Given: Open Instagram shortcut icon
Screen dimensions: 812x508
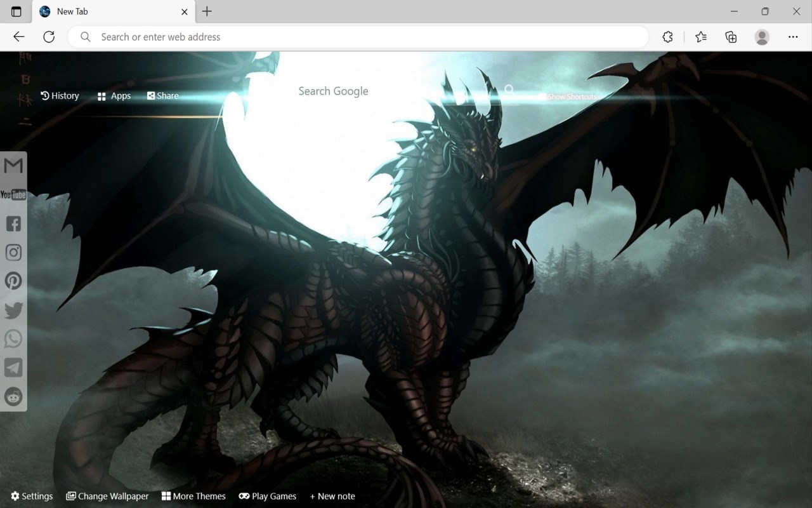Looking at the screenshot, I should point(13,252).
